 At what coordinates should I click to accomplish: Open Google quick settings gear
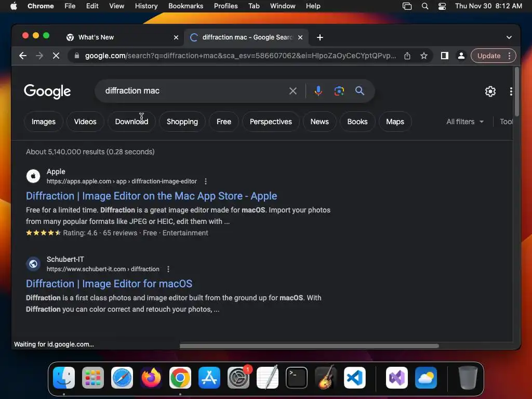490,91
